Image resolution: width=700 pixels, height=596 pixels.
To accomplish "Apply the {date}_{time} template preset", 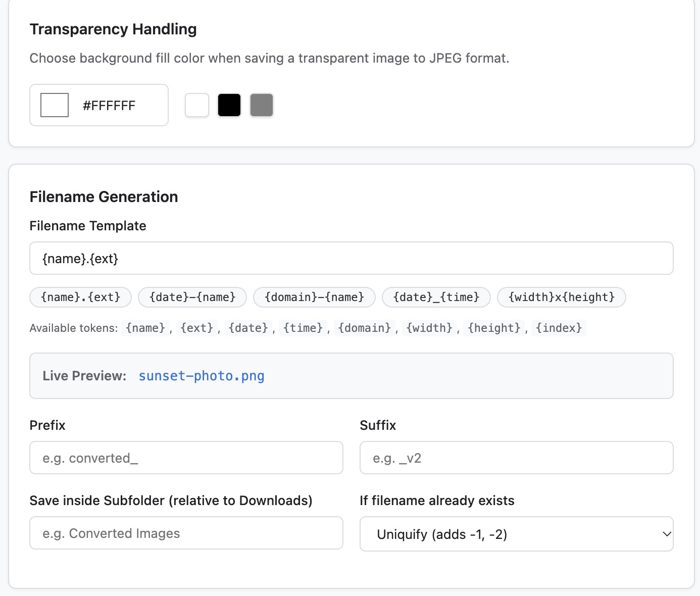I will pos(436,297).
